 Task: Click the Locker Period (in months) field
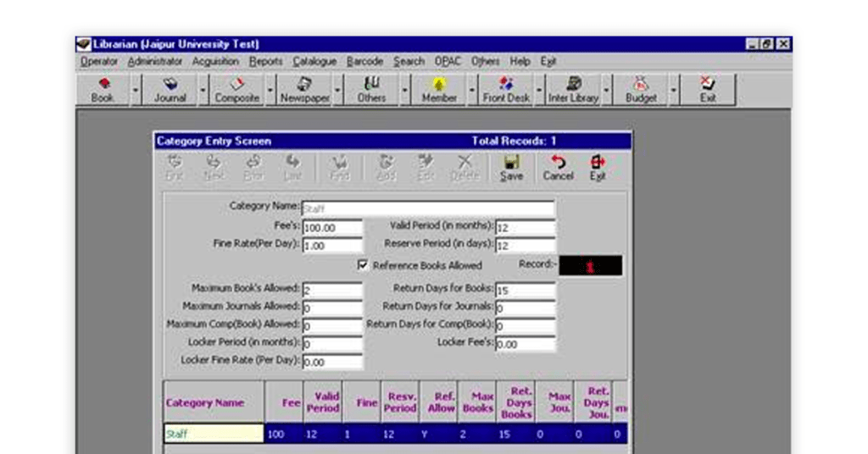332,344
